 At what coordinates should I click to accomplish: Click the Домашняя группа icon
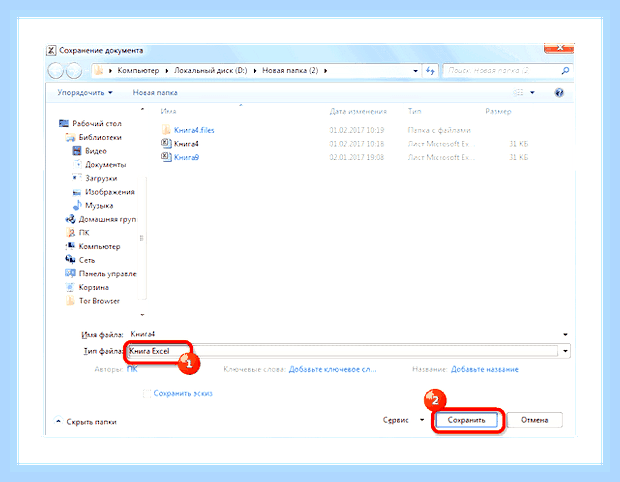(70, 219)
